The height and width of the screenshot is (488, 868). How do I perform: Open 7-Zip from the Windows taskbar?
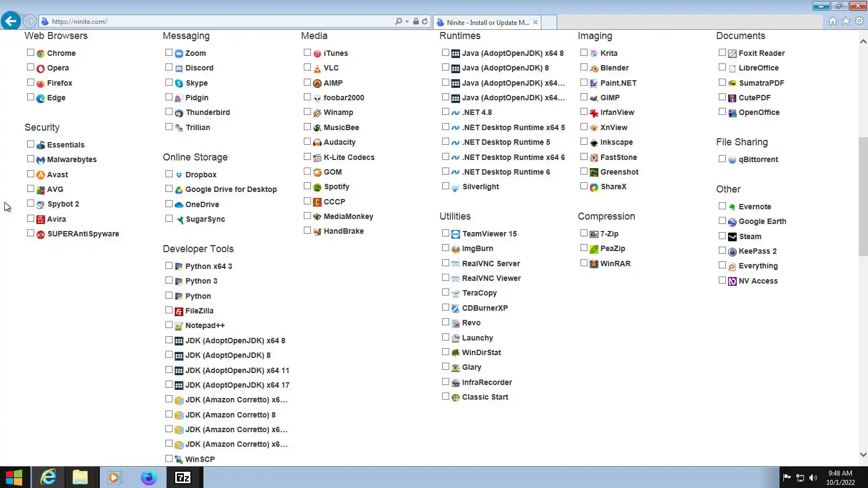pyautogui.click(x=183, y=478)
